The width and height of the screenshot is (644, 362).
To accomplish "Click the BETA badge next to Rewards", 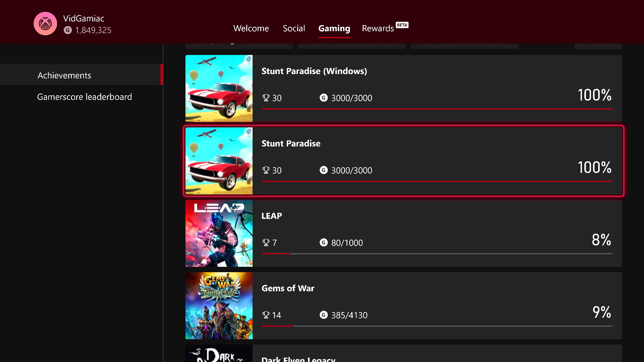I will 402,25.
